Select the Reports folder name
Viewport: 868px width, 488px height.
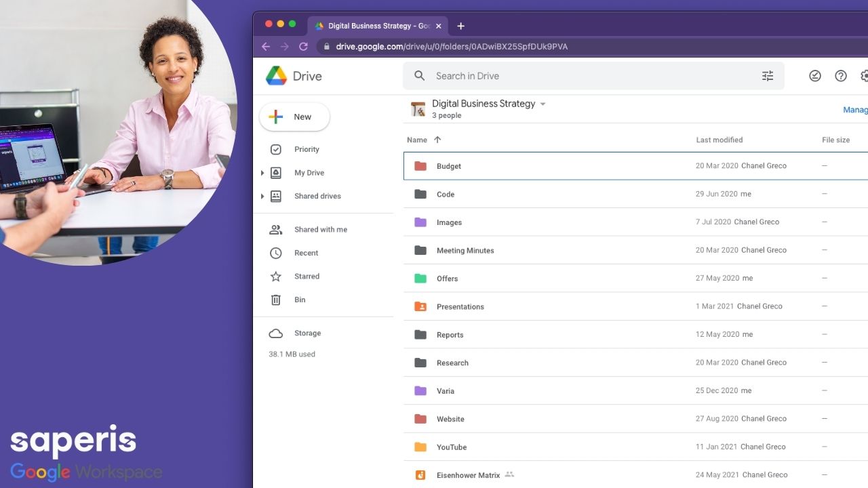[x=450, y=335]
